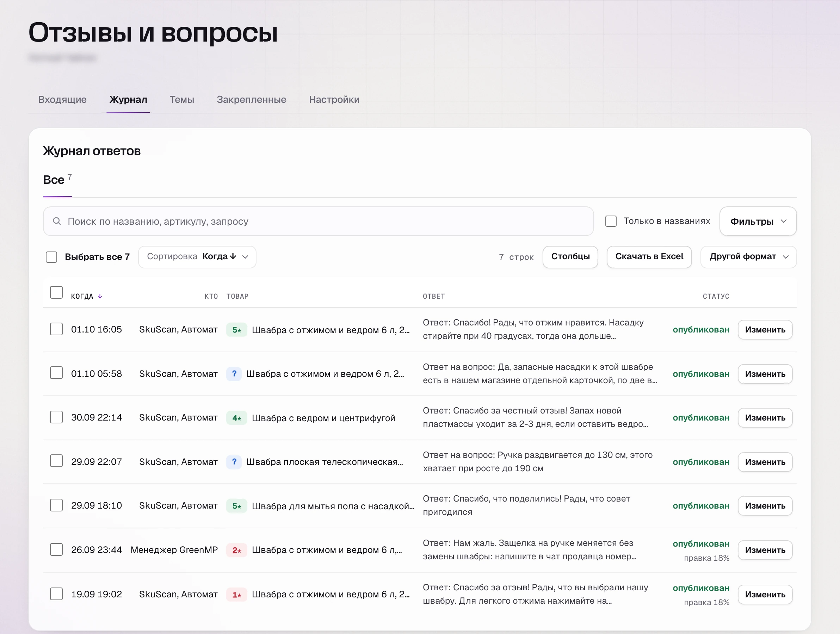Viewport: 840px width, 634px height.
Task: Select the row dated 01.10 16:05
Action: click(x=56, y=329)
